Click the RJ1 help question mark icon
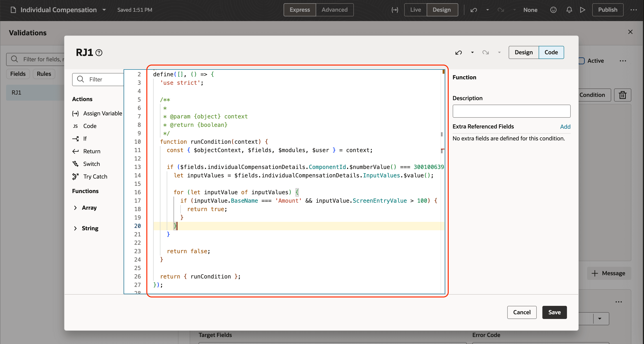The height and width of the screenshot is (344, 644). (x=99, y=53)
